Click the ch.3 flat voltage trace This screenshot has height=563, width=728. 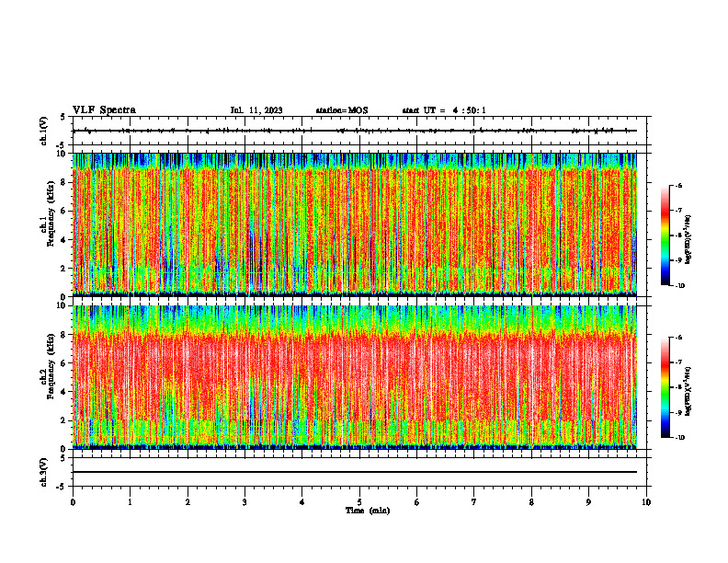point(355,472)
